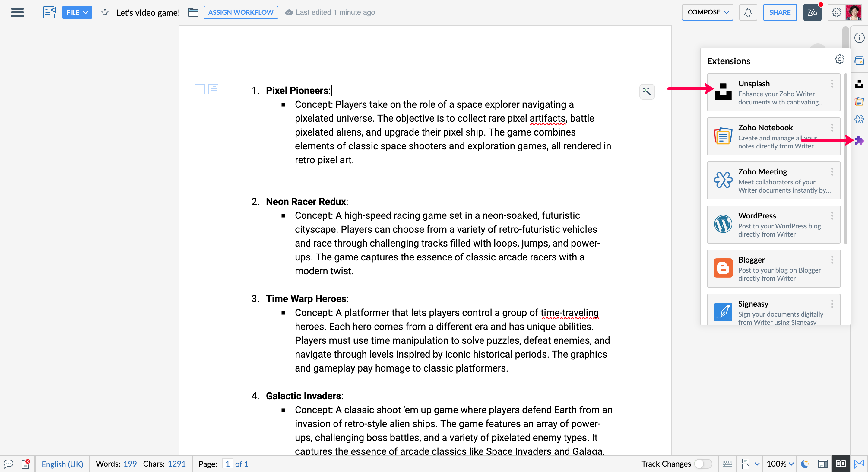
Task: Change the language English (UK)
Action: pyautogui.click(x=62, y=464)
